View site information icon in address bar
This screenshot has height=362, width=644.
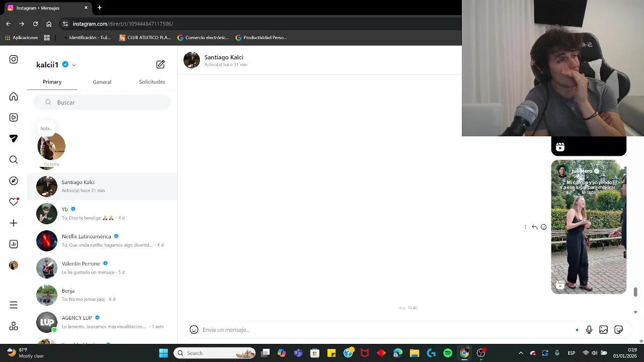click(65, 24)
